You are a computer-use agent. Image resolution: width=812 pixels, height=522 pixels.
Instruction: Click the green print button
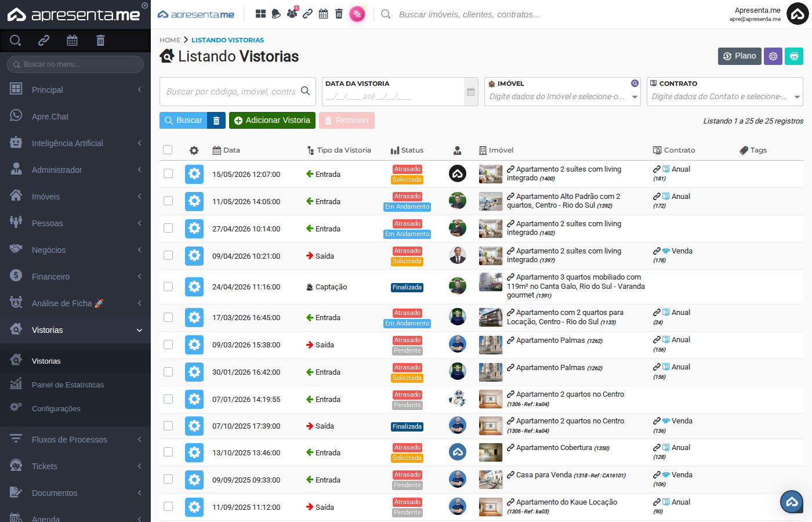pyautogui.click(x=794, y=56)
